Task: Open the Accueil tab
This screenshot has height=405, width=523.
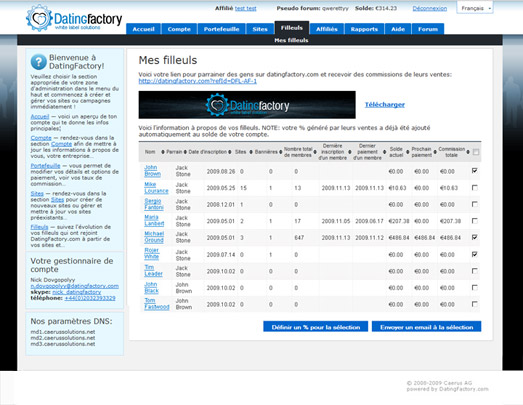Action: pos(143,29)
